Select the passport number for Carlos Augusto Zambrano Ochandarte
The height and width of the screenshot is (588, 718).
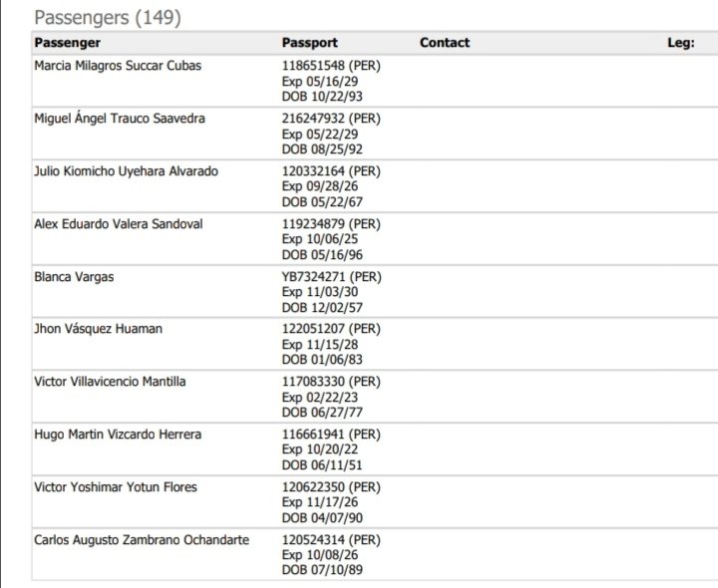pyautogui.click(x=331, y=540)
